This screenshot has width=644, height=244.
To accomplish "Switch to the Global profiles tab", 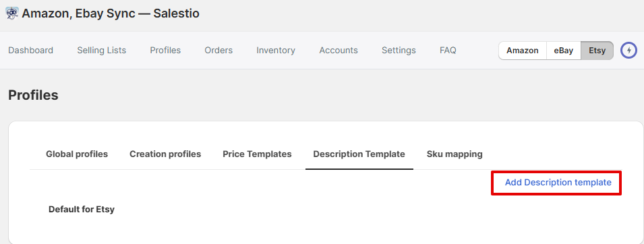I will pos(77,154).
